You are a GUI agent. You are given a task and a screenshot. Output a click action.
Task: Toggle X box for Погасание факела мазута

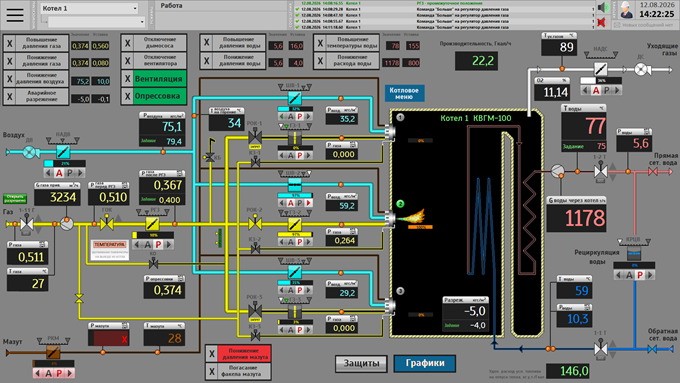[212, 371]
